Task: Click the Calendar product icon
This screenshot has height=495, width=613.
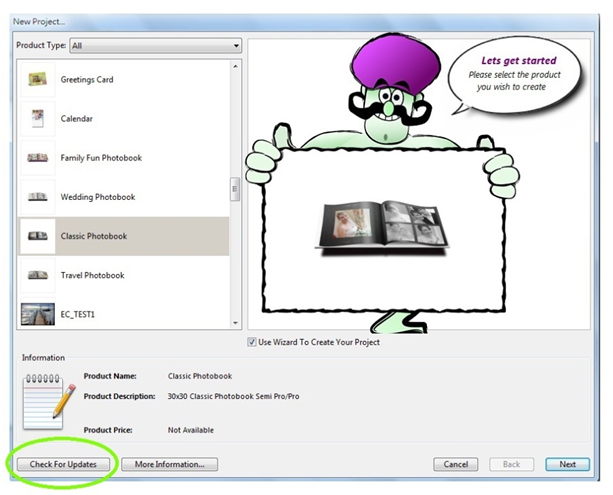Action: 38,118
